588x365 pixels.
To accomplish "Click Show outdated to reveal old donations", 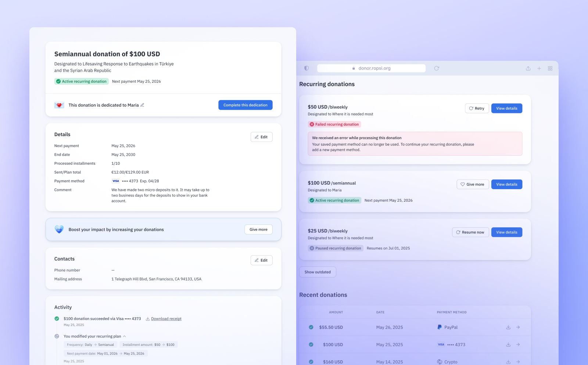I will click(318, 272).
